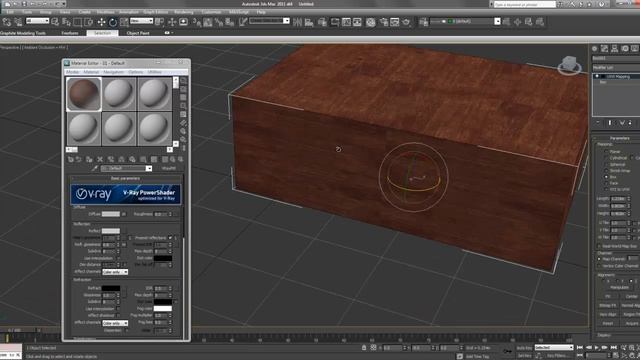Click the Diffuse color swatch
The height and width of the screenshot is (360, 640).
[x=111, y=214]
